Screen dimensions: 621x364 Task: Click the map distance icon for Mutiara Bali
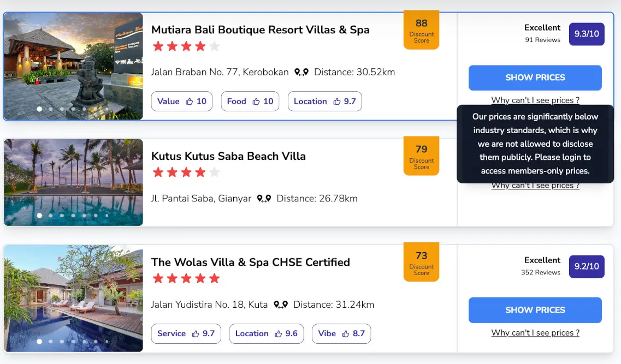pyautogui.click(x=301, y=73)
